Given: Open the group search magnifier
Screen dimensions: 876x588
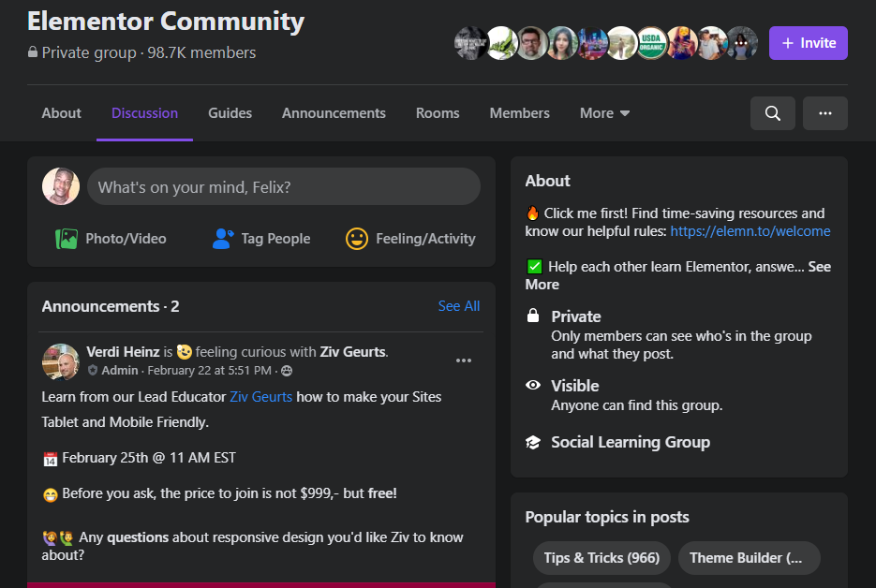Looking at the screenshot, I should pos(772,113).
